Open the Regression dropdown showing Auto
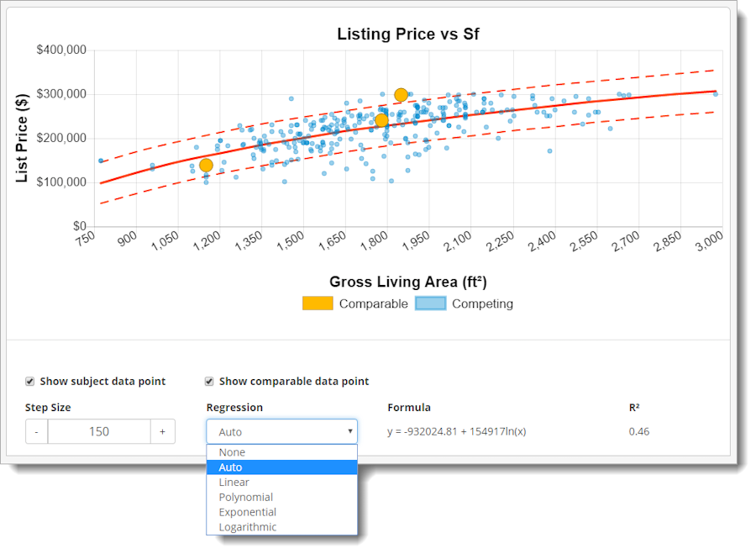 click(x=282, y=431)
